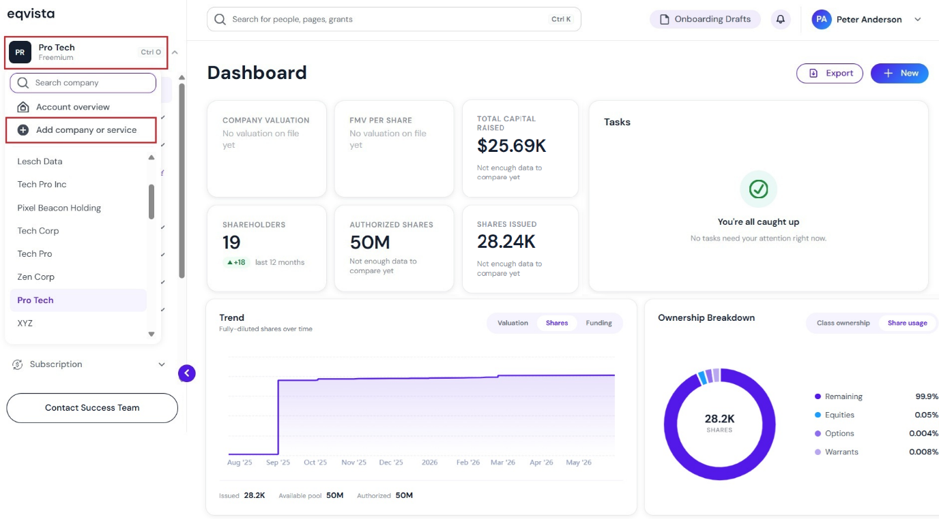
Task: Click the PA user avatar
Action: click(821, 19)
